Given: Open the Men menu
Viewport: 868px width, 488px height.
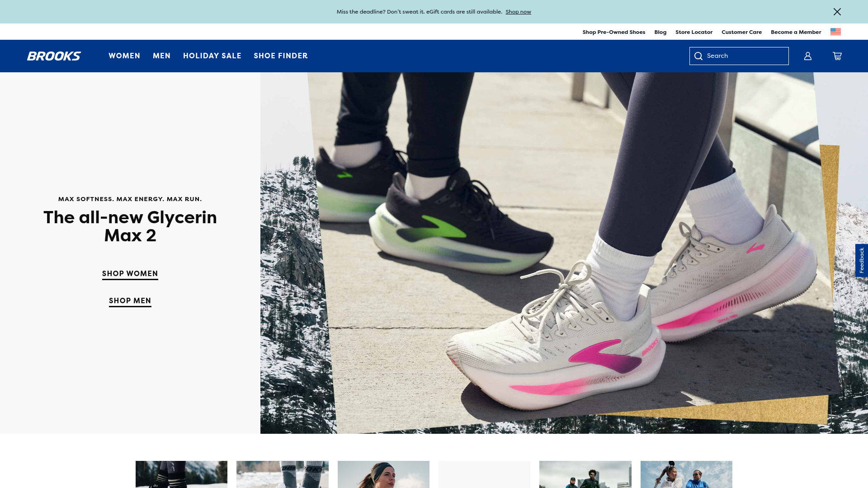Looking at the screenshot, I should click(x=162, y=56).
